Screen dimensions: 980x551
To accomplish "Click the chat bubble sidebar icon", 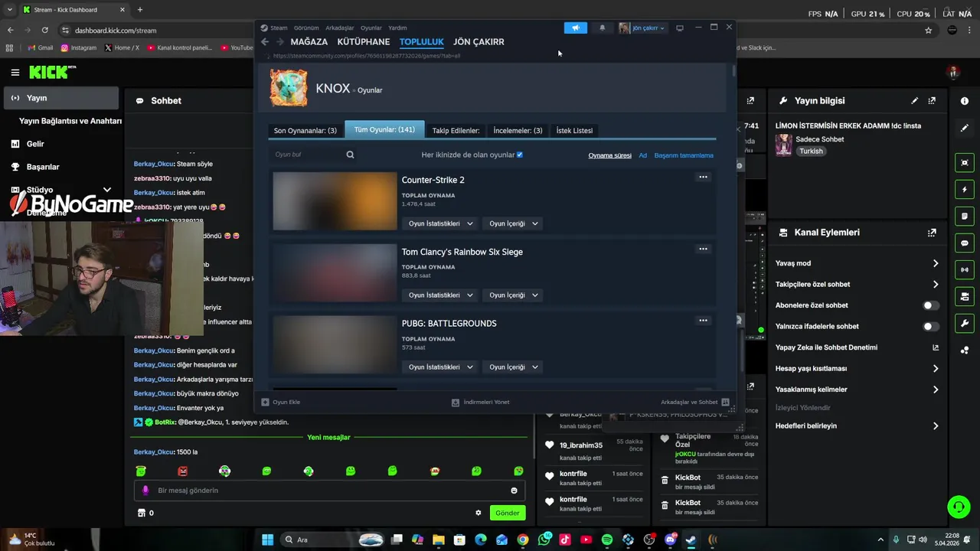I will [x=965, y=243].
